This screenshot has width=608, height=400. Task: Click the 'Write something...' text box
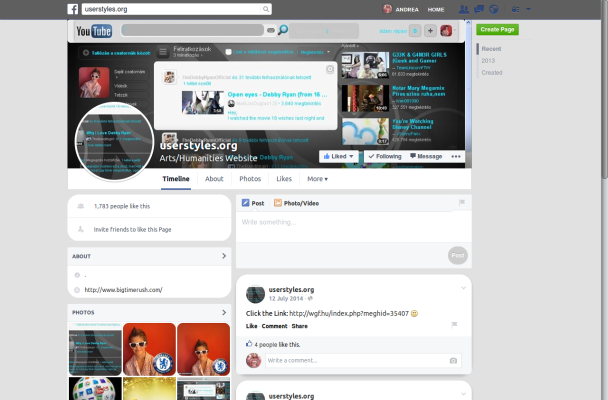tap(354, 227)
